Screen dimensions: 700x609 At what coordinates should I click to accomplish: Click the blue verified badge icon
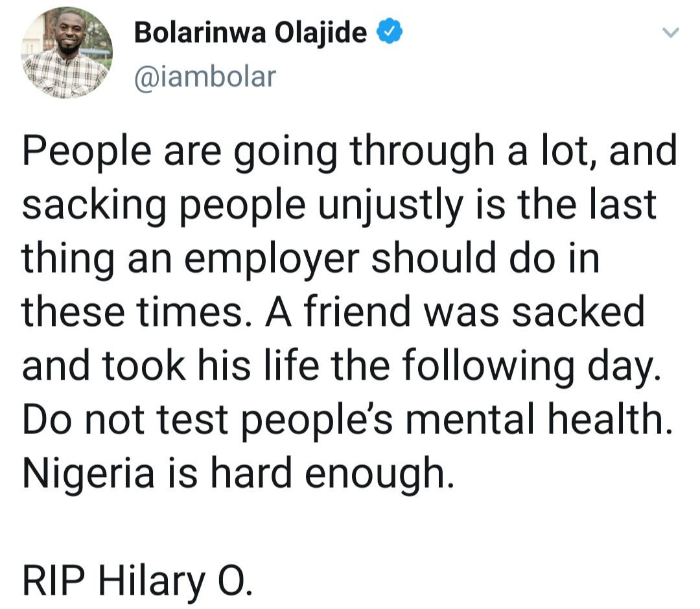[390, 31]
